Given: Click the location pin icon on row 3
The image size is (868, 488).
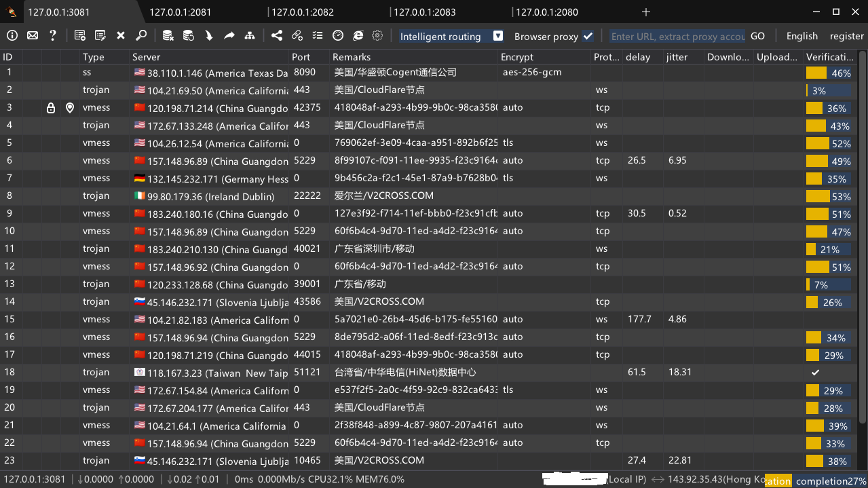Looking at the screenshot, I should [70, 108].
